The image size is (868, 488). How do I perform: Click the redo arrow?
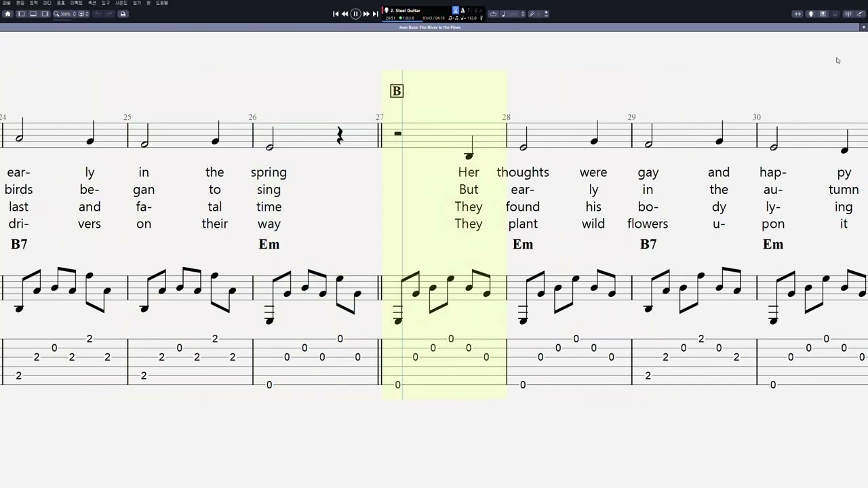point(109,14)
